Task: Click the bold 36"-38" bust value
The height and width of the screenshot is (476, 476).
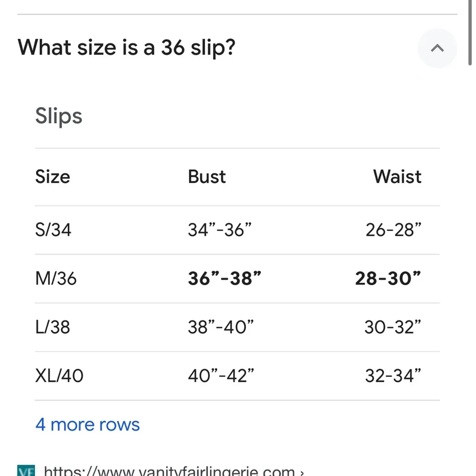Action: 225,278
